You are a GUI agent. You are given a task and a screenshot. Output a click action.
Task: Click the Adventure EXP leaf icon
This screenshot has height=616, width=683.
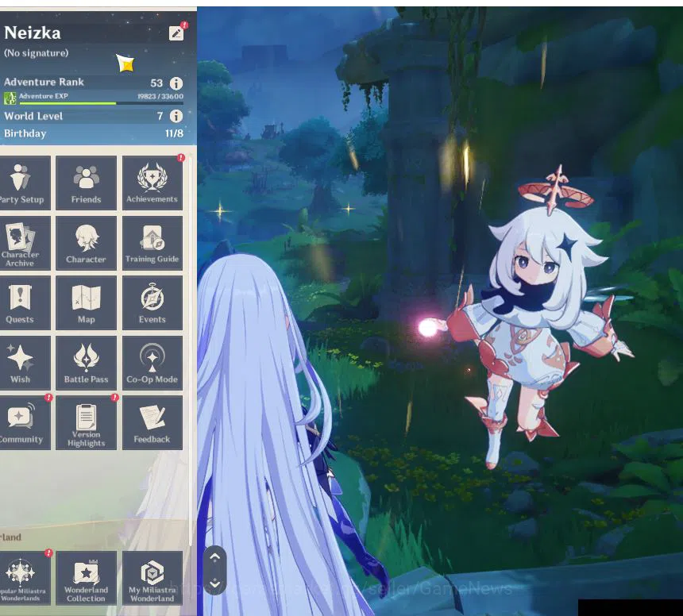[x=10, y=98]
